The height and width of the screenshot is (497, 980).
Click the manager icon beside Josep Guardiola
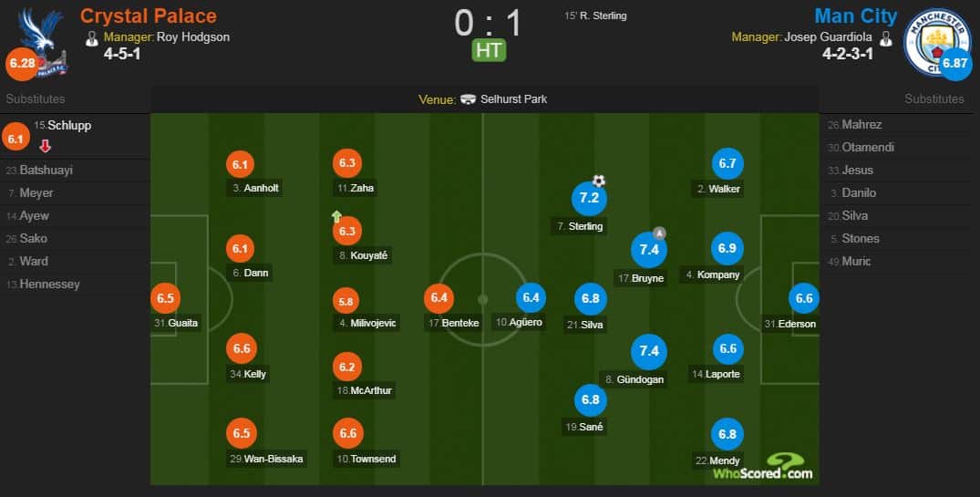click(885, 38)
